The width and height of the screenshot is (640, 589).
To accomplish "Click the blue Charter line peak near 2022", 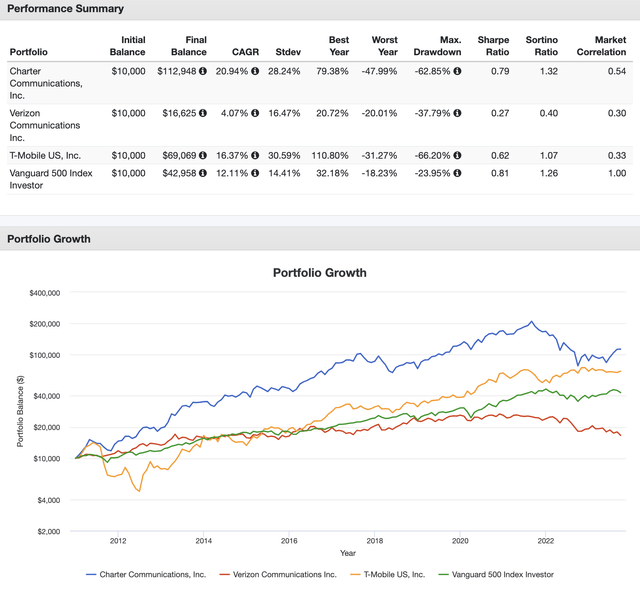I will [x=531, y=322].
